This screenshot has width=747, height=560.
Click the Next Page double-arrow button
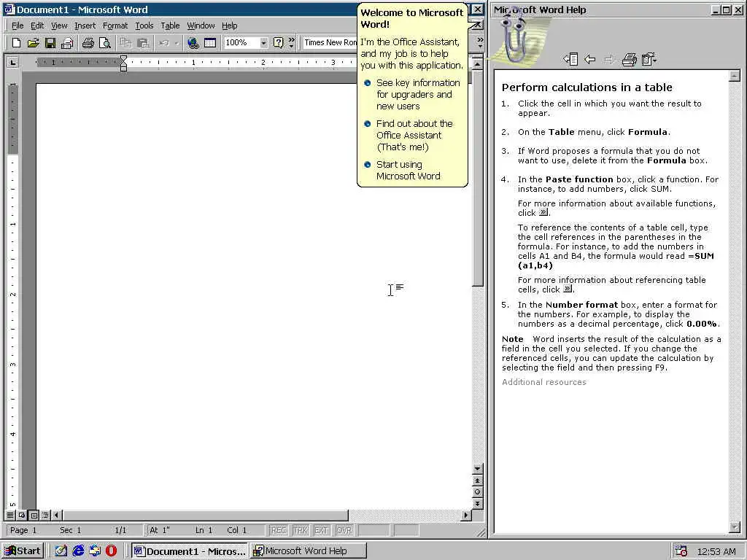[x=477, y=503]
